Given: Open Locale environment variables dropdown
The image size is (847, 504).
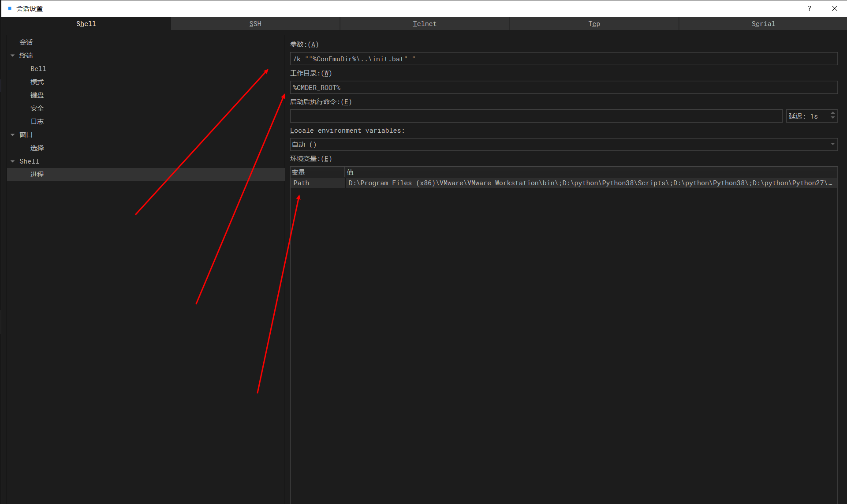Looking at the screenshot, I should pyautogui.click(x=832, y=144).
